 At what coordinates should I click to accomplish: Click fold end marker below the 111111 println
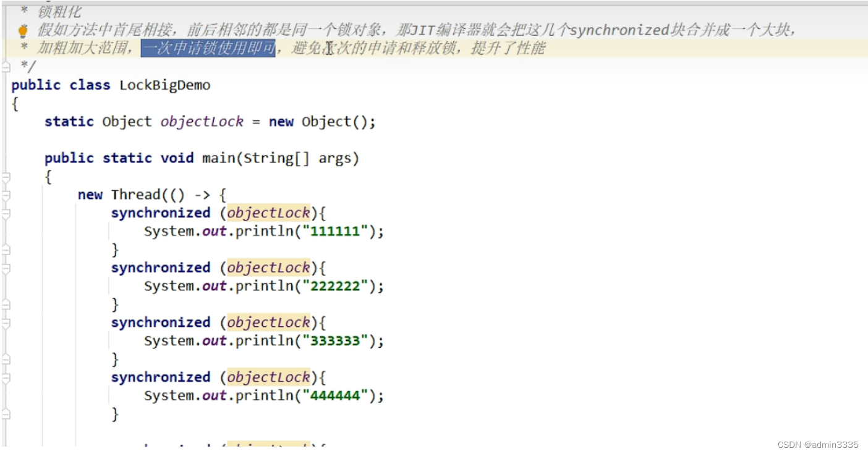point(6,250)
